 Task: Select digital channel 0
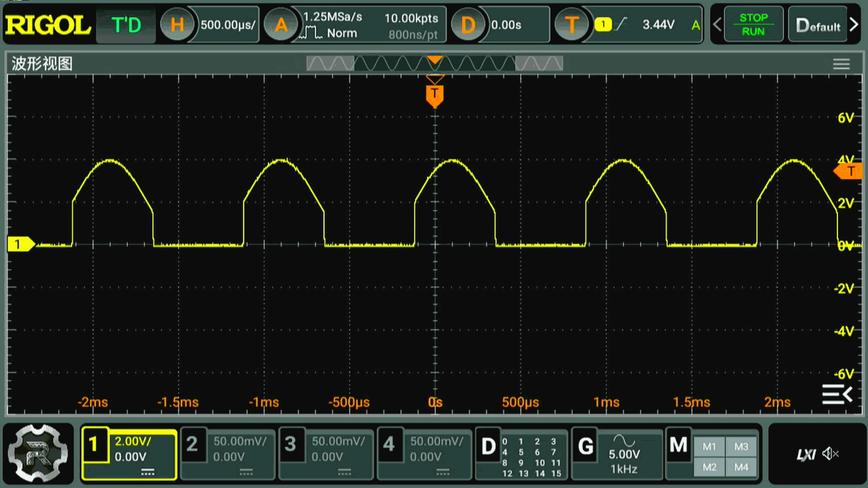coord(505,441)
